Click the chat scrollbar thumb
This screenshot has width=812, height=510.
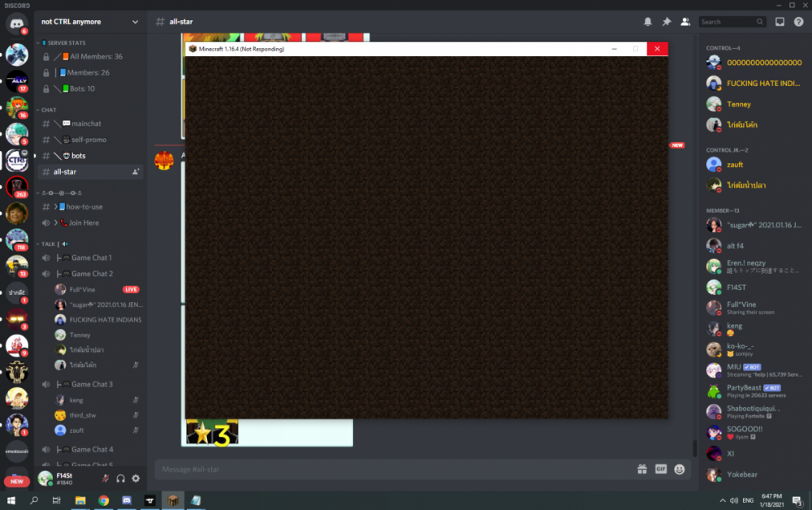(x=693, y=447)
